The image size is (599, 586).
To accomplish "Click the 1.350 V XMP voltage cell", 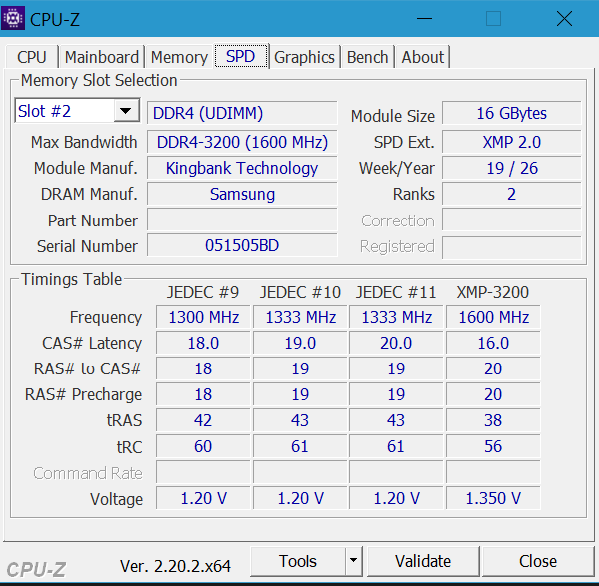I will (493, 498).
